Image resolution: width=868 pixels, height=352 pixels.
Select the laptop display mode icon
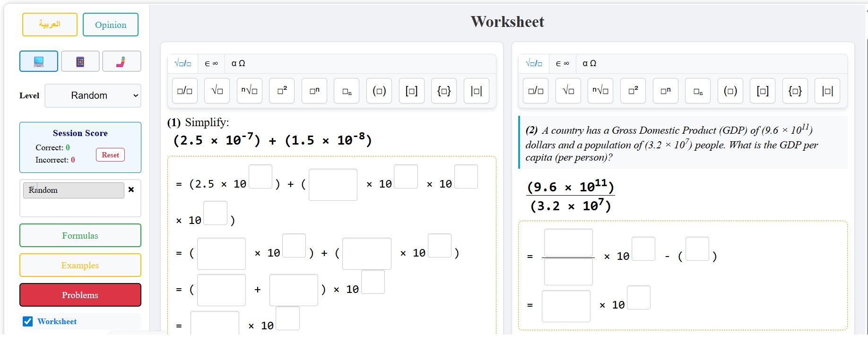coord(39,61)
